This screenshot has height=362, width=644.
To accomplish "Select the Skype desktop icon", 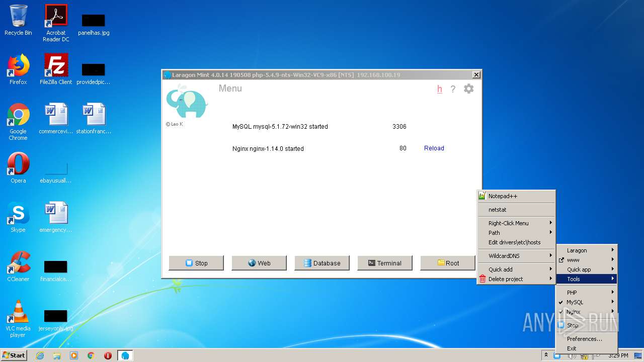I will tap(18, 217).
